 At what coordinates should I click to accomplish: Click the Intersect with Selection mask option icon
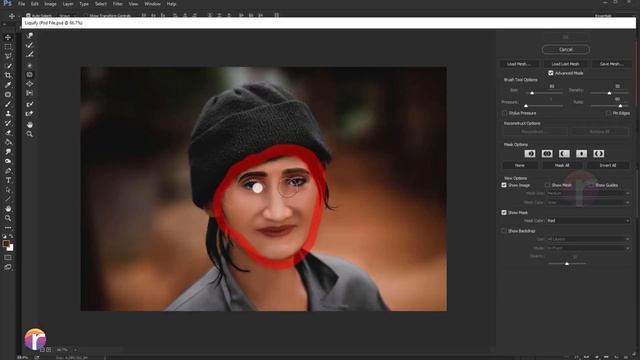tap(581, 153)
